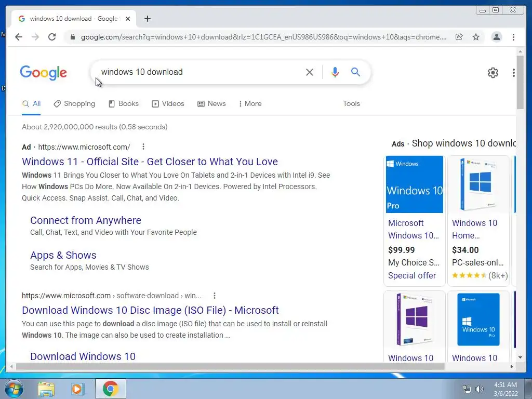Select the All results tab
Image resolution: width=532 pixels, height=399 pixels.
click(x=31, y=104)
